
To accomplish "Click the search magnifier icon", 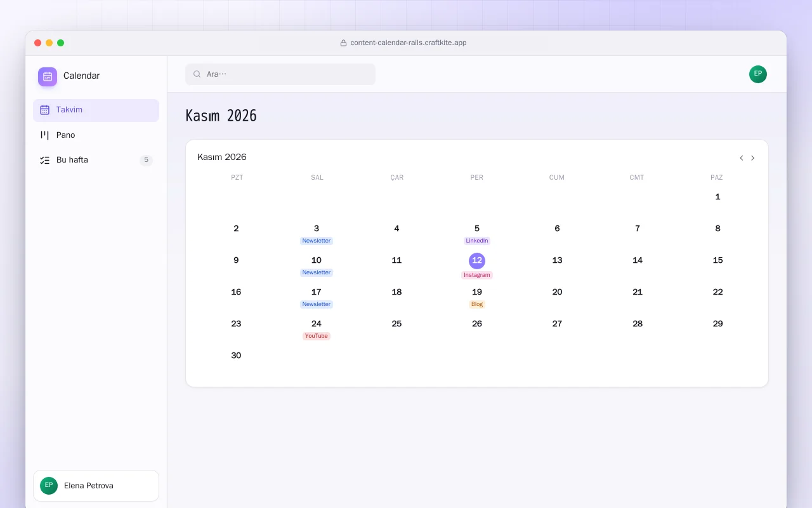I will (197, 74).
